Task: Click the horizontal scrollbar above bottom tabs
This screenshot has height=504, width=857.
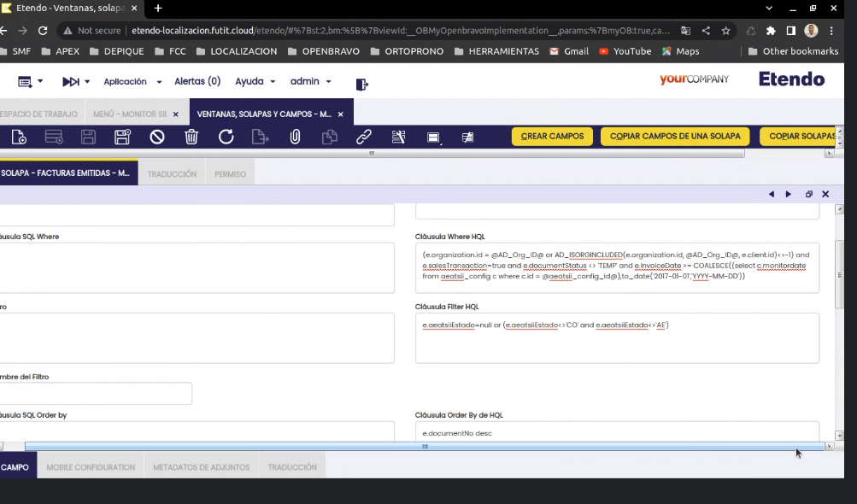Action: pyautogui.click(x=425, y=446)
